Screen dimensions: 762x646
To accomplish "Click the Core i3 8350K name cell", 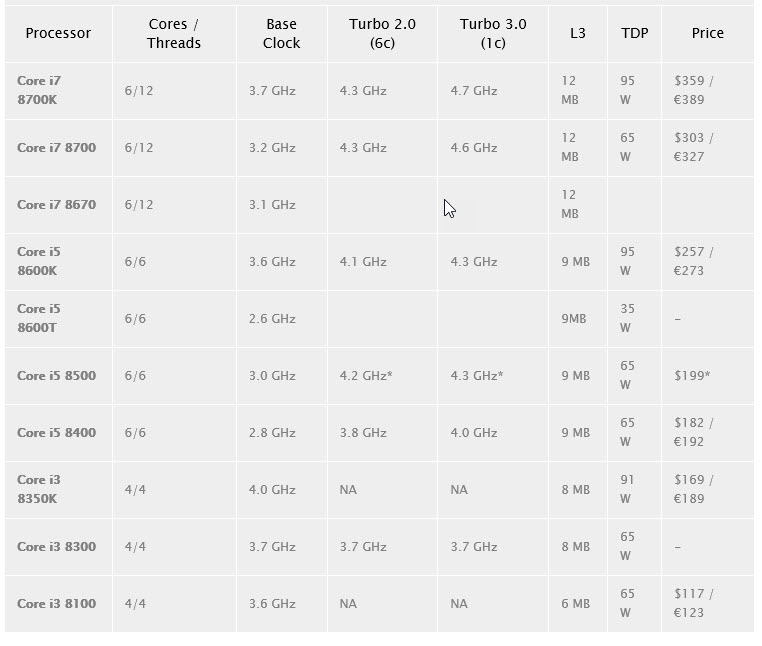I will tap(39, 489).
